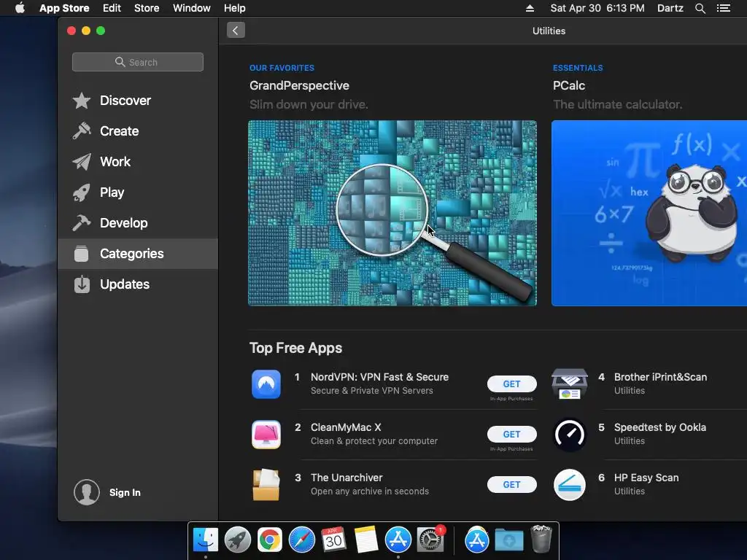Open The Unarchiver app icon

266,485
